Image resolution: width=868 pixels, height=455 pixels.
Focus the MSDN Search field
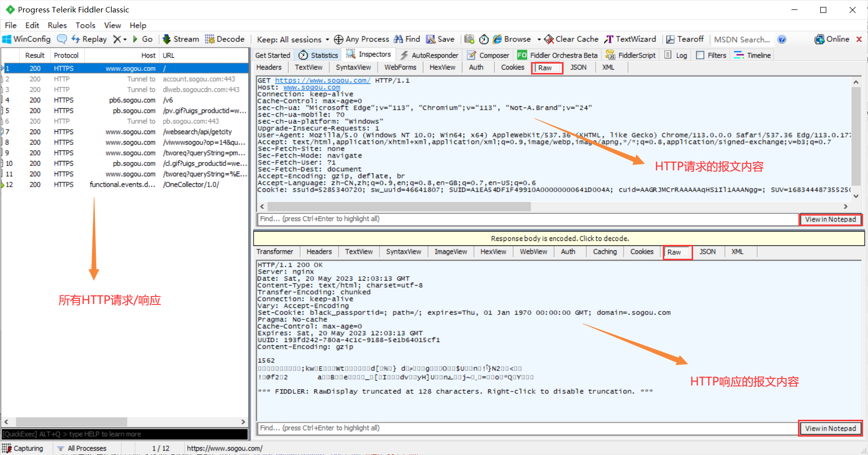click(x=742, y=40)
